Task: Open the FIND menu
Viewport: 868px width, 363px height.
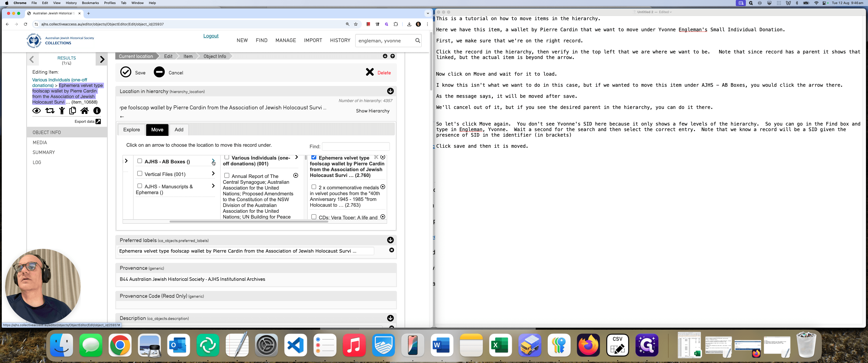Action: (x=261, y=40)
